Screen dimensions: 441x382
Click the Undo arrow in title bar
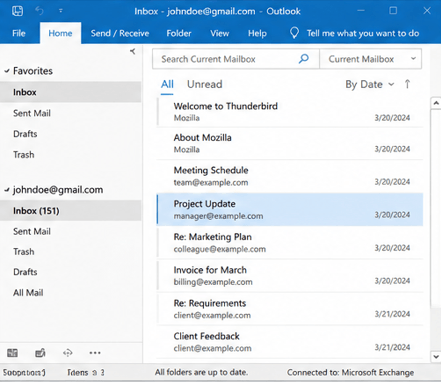pos(39,11)
